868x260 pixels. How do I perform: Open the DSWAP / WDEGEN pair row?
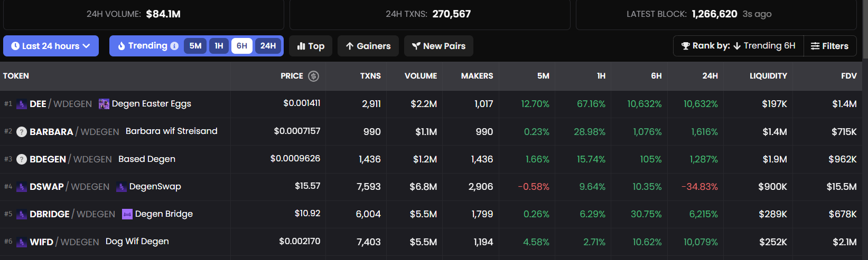coord(431,187)
